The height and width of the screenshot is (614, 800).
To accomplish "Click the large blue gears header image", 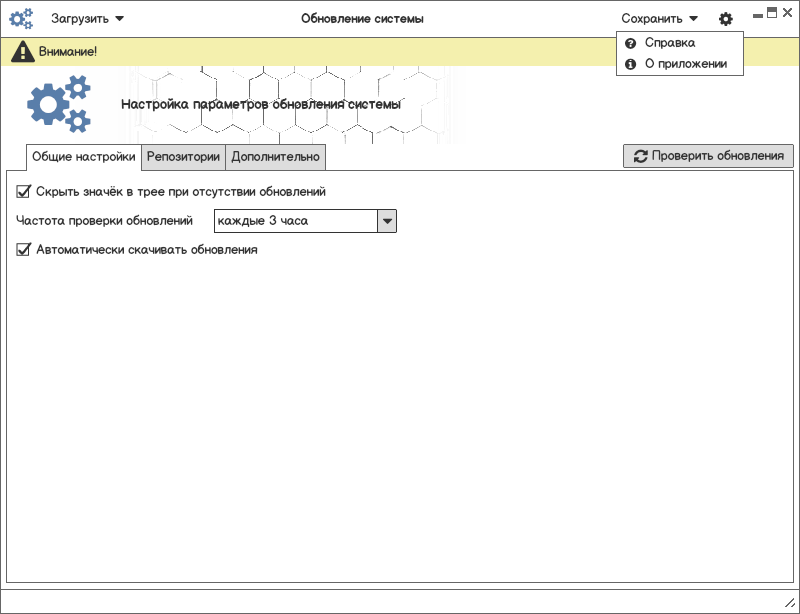I will point(59,104).
